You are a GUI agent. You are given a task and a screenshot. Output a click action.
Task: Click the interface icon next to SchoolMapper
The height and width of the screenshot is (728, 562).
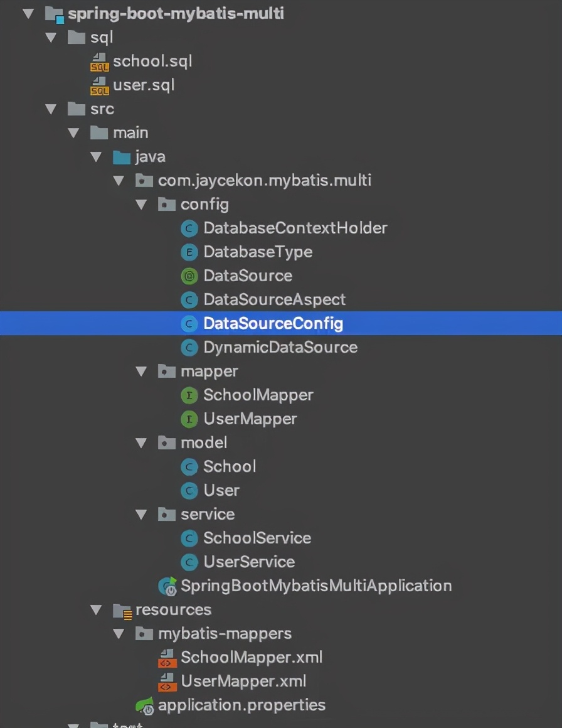189,395
